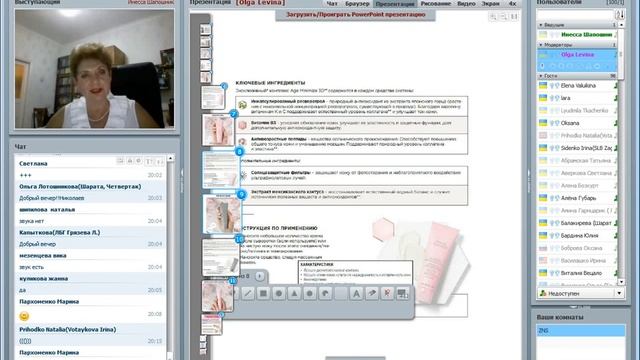Open slide thumbnail number 10
The height and width of the screenshot is (360, 640).
coord(221,258)
